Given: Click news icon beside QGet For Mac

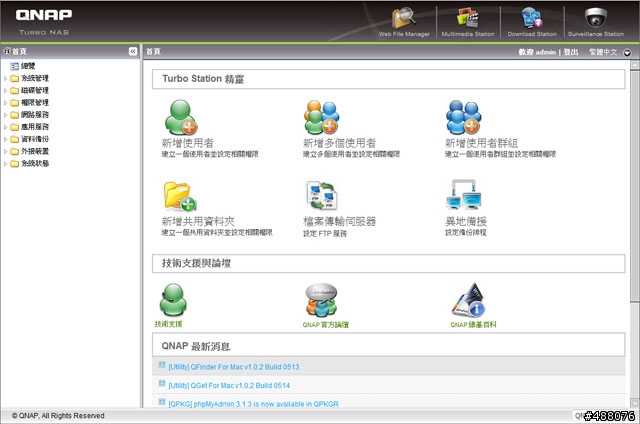Looking at the screenshot, I should [162, 384].
